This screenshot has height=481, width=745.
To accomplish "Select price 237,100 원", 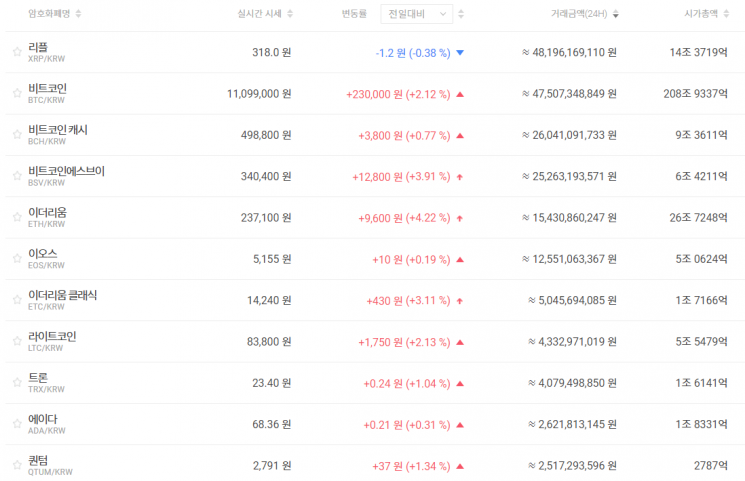I will coord(266,218).
